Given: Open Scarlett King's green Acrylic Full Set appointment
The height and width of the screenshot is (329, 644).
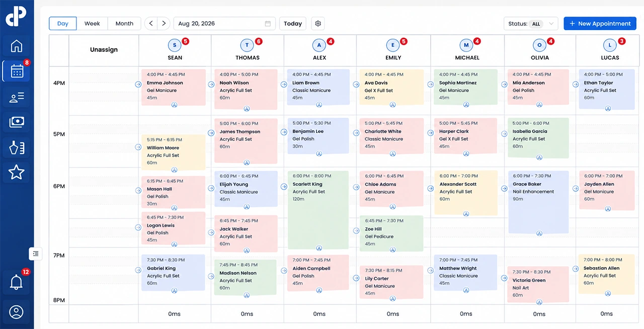Looking at the screenshot, I should (318, 210).
